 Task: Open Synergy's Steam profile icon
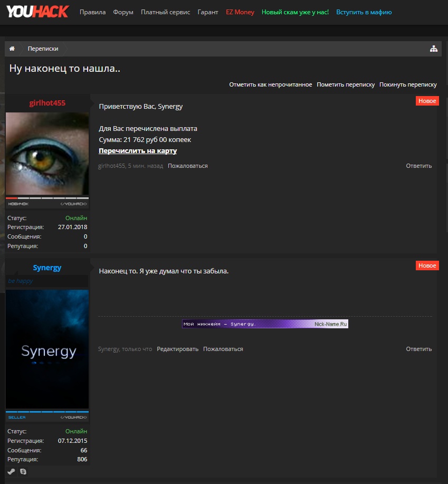12,471
